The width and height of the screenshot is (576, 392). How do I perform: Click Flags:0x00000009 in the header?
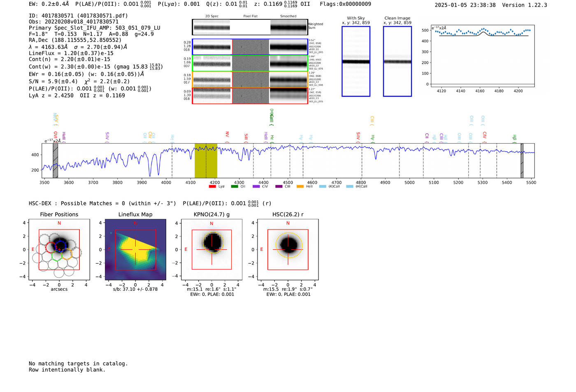point(345,4)
